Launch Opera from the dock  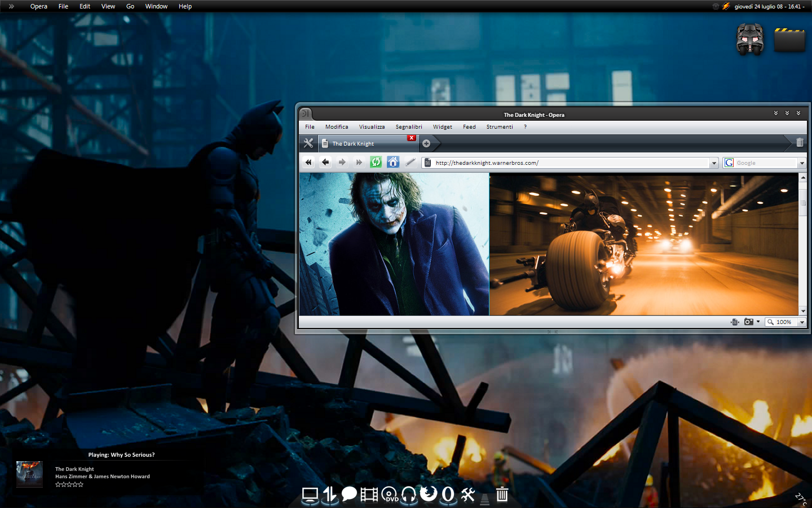click(x=448, y=494)
